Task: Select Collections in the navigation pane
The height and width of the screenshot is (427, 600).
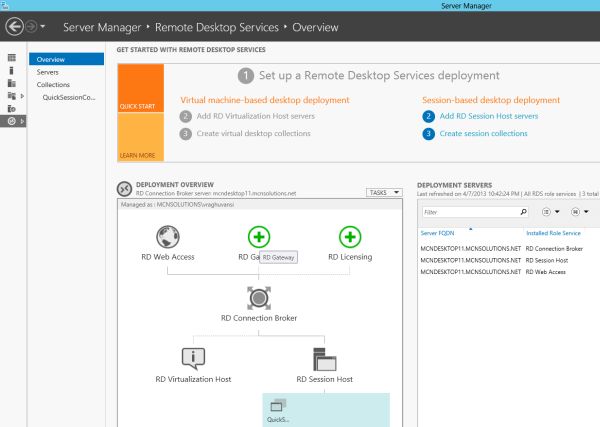Action: tap(54, 85)
